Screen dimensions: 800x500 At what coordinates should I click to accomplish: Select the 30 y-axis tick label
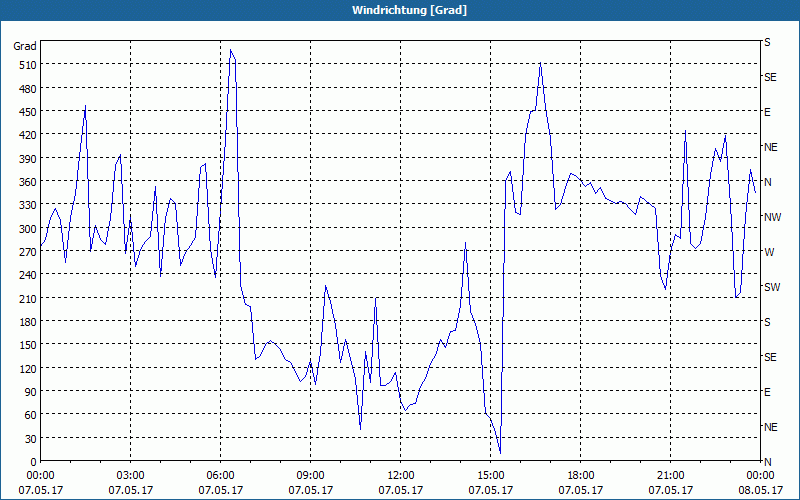coord(30,439)
